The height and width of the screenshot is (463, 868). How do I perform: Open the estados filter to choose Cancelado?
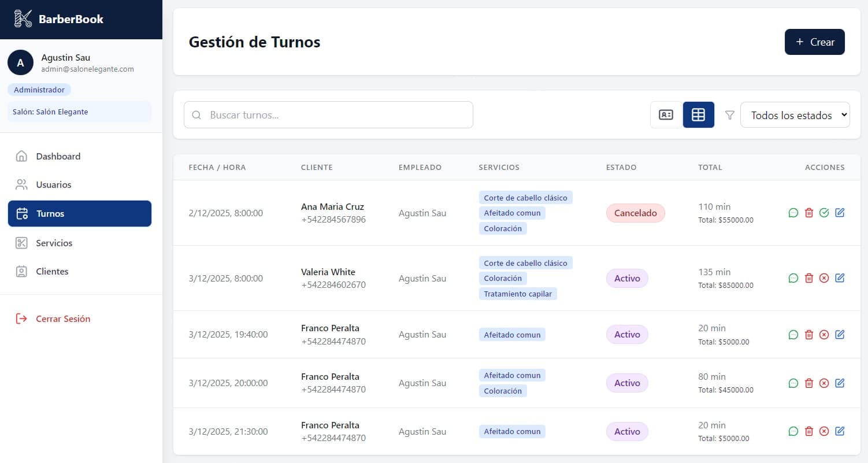click(795, 114)
